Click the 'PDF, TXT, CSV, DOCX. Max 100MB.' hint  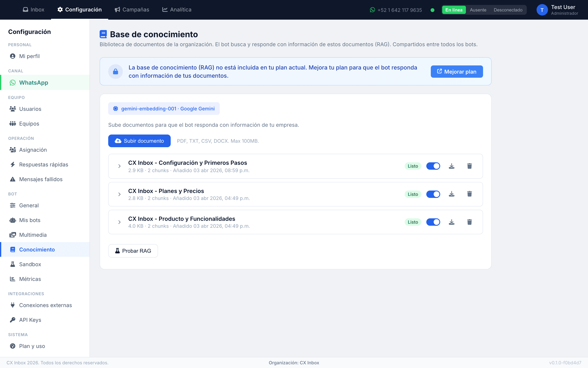pos(218,141)
